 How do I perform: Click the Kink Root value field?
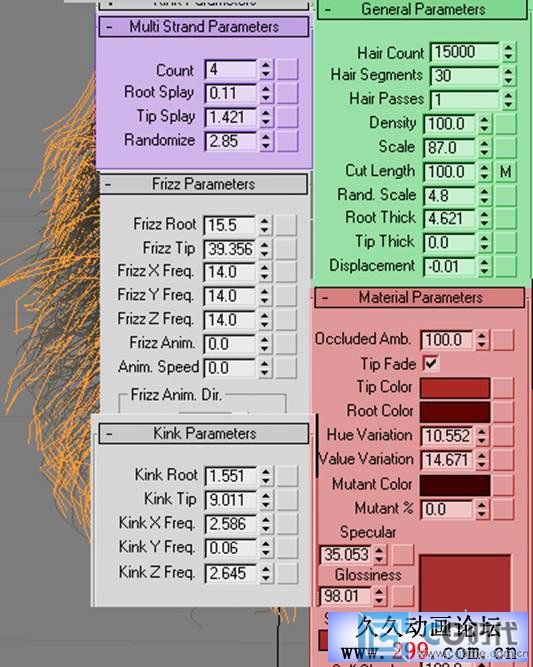[231, 476]
